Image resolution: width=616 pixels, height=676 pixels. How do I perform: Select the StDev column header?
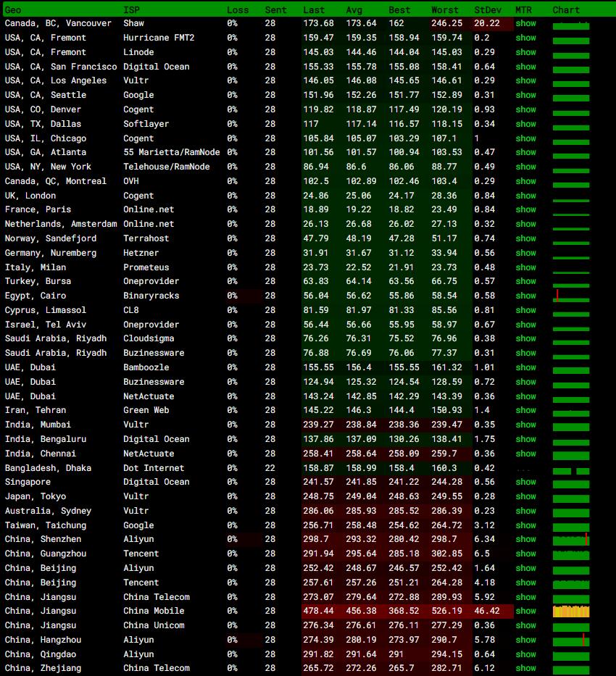[487, 10]
